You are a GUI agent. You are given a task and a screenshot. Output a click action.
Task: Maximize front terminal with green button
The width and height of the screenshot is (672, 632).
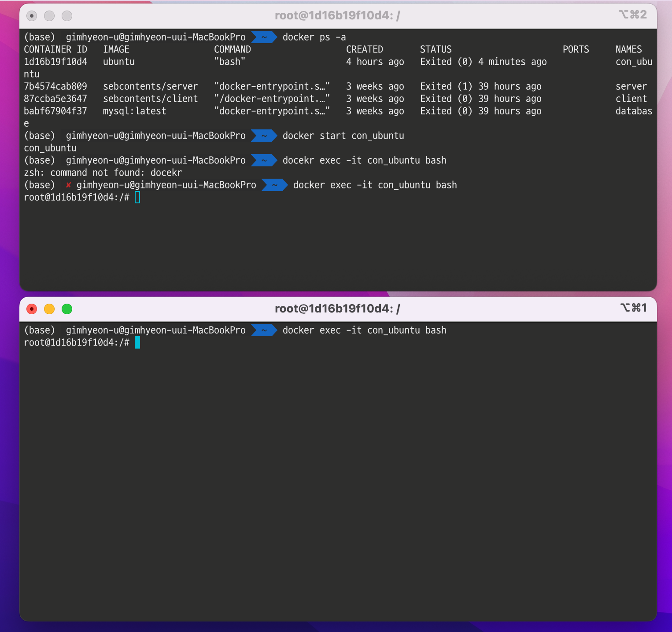coord(67,309)
